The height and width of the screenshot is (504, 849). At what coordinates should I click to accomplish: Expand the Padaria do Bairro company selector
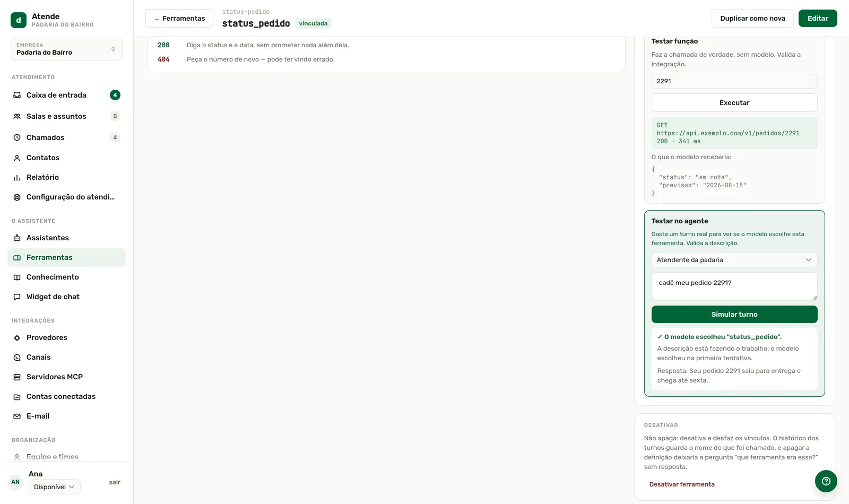coord(66,49)
